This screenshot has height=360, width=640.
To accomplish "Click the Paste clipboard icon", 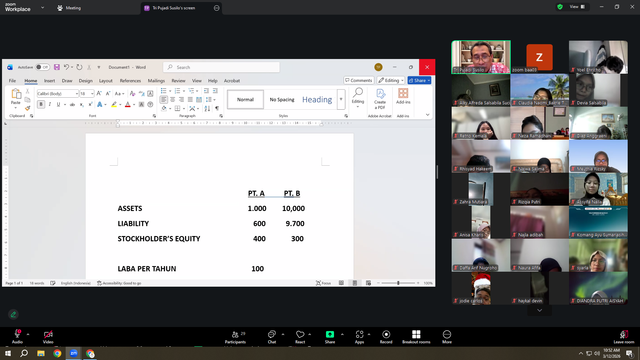I will (16, 95).
